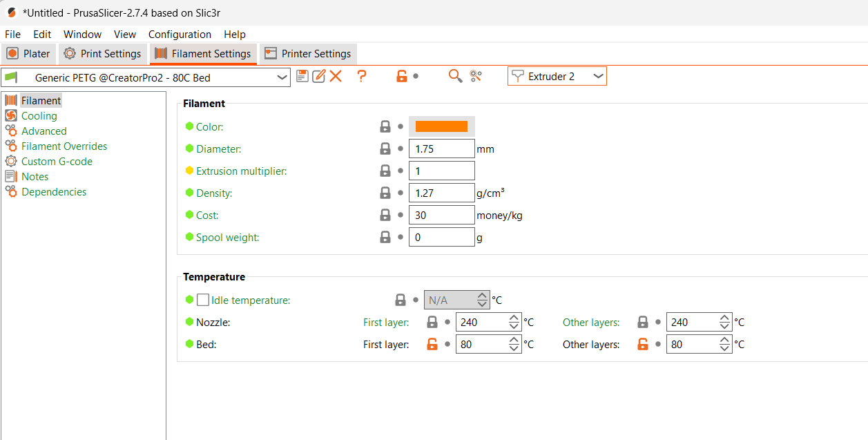Image resolution: width=868 pixels, height=440 pixels.
Task: Open the Edit menu
Action: [42, 34]
